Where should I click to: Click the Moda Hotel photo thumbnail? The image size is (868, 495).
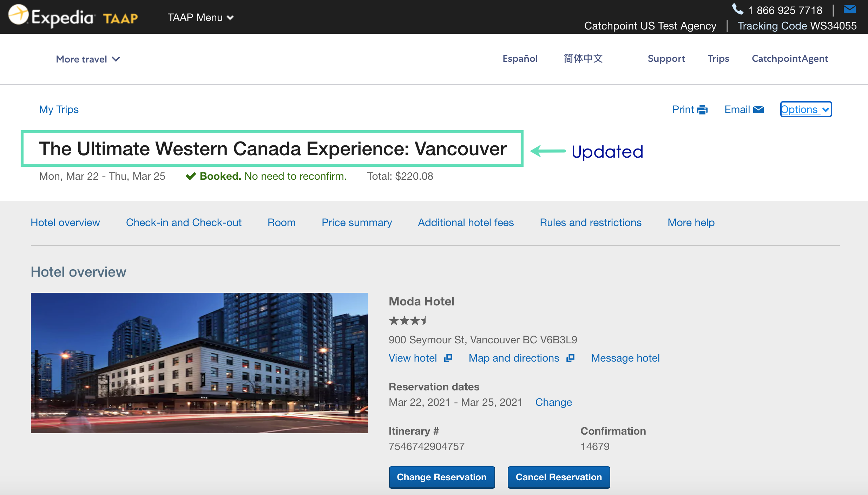[199, 363]
